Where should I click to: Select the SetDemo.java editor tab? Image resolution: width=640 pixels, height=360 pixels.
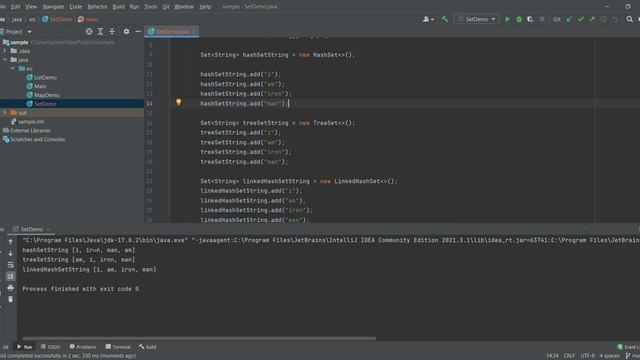(171, 31)
